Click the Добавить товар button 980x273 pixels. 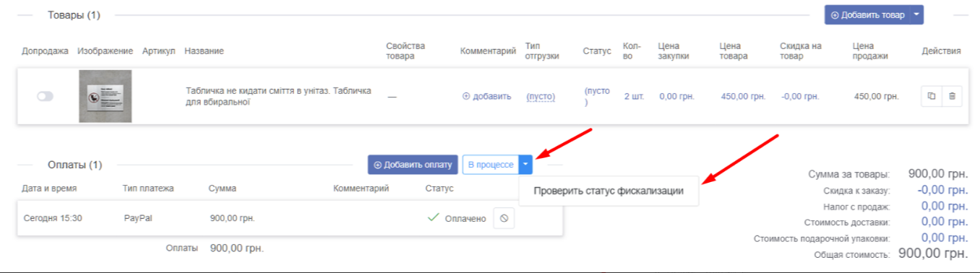(867, 14)
